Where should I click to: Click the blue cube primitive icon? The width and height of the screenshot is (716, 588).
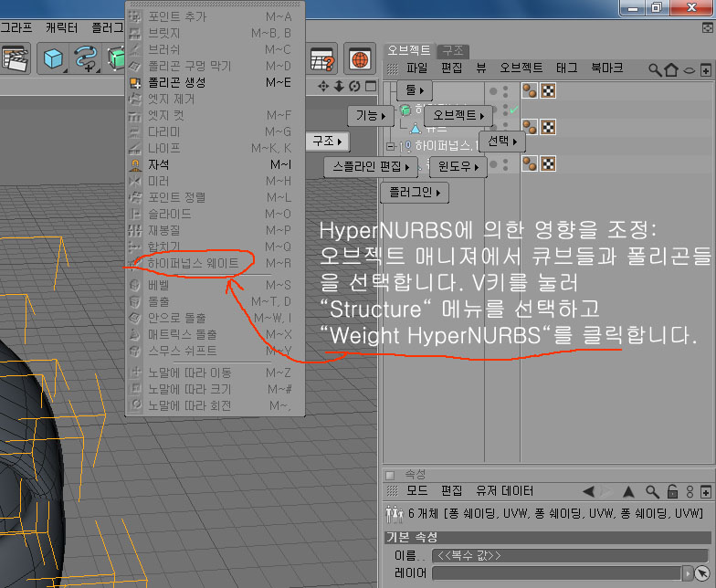53,58
